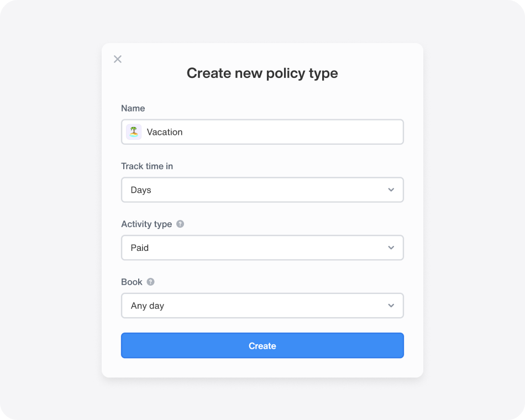Click the chevron on the Paid dropdown
Screen dimensions: 525x420
(391, 248)
